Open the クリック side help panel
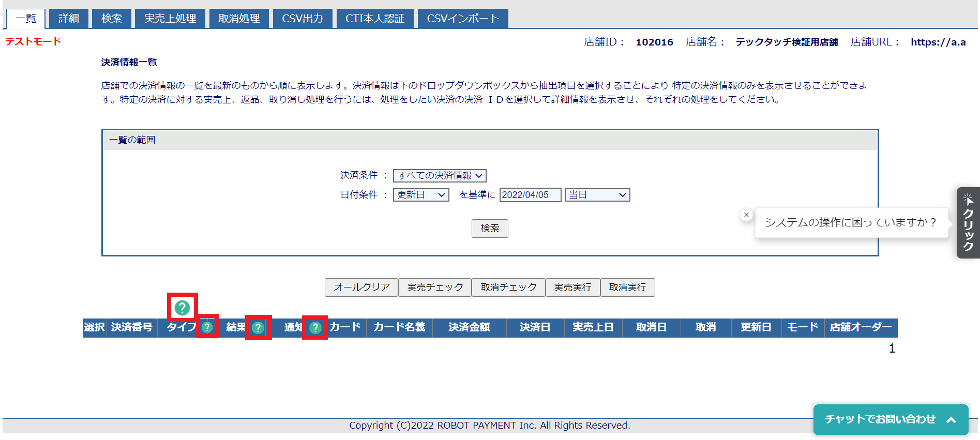The height and width of the screenshot is (440, 980). [968, 223]
